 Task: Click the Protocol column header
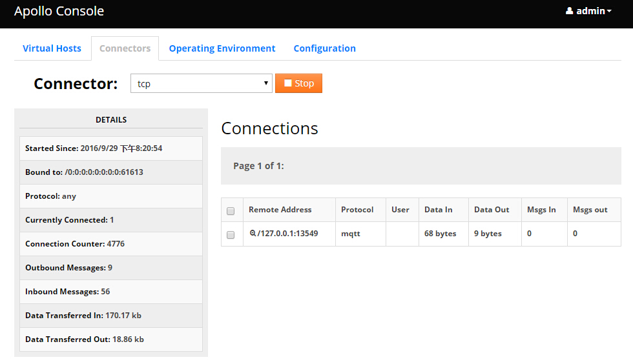click(x=357, y=210)
